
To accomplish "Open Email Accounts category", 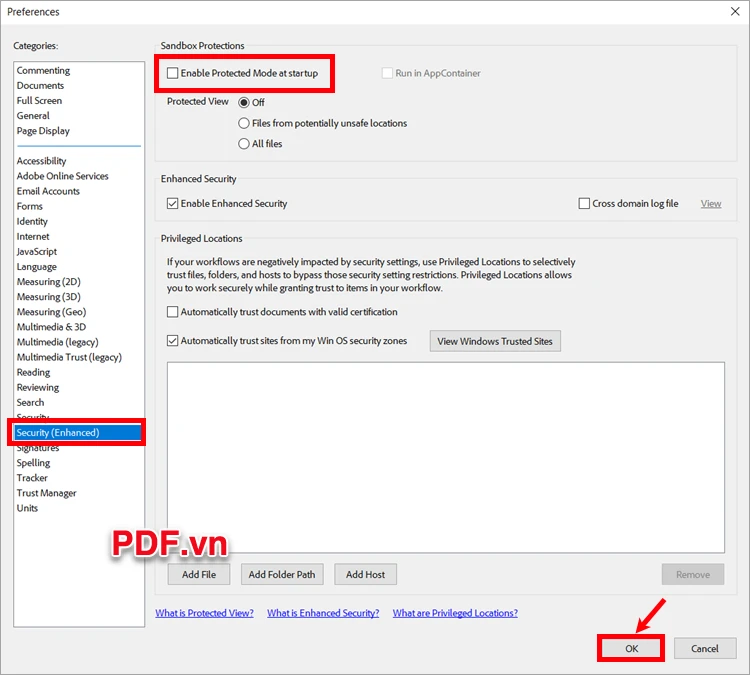I will [48, 191].
